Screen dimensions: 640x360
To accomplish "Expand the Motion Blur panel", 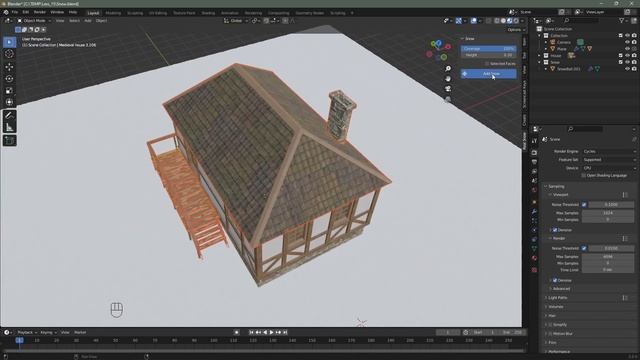I will (x=562, y=333).
